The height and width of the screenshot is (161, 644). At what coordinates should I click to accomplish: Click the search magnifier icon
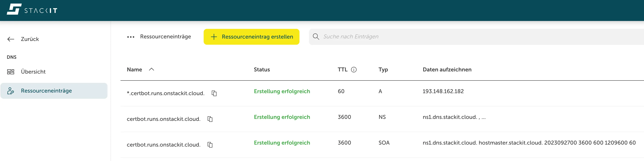316,37
